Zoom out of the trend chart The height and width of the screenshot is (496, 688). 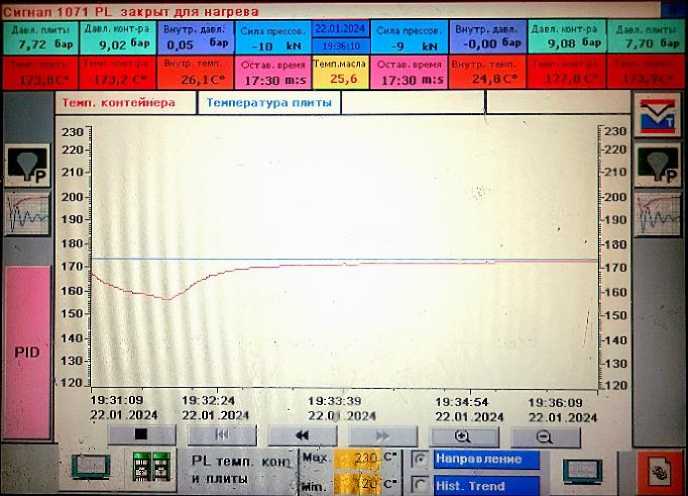coord(545,437)
